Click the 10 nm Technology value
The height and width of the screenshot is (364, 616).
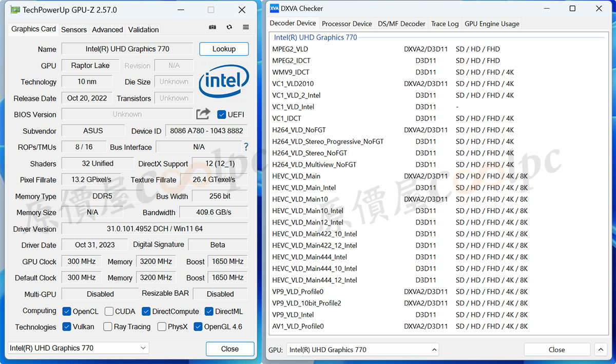tap(87, 82)
